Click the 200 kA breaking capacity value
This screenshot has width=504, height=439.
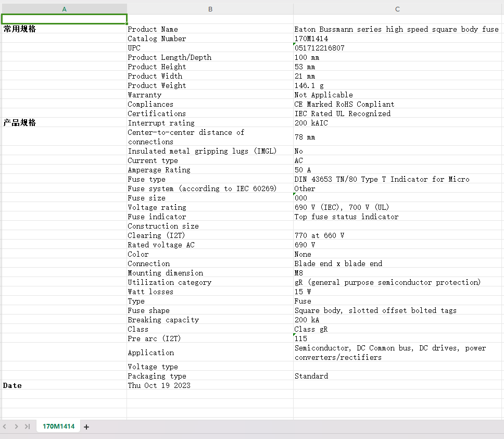coord(398,319)
